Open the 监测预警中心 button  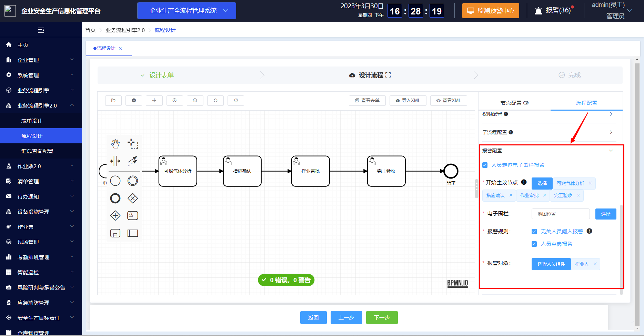491,11
